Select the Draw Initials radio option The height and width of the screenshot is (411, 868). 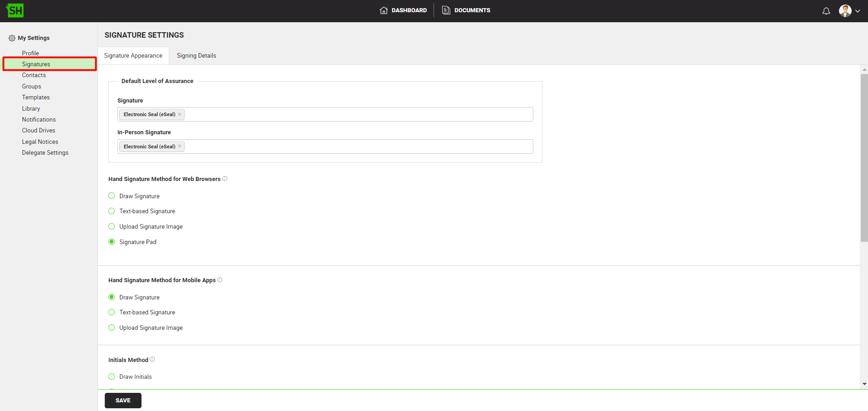pos(112,377)
